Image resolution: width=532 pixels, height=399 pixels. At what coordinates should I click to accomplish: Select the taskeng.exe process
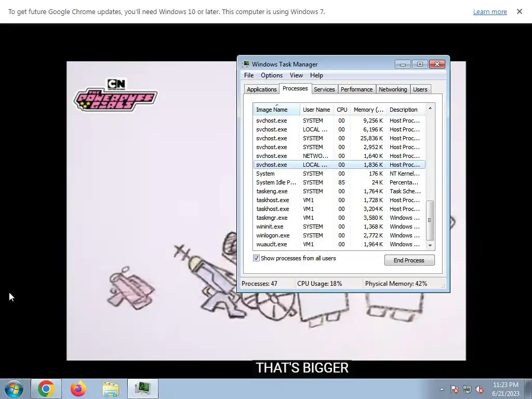coord(339,191)
